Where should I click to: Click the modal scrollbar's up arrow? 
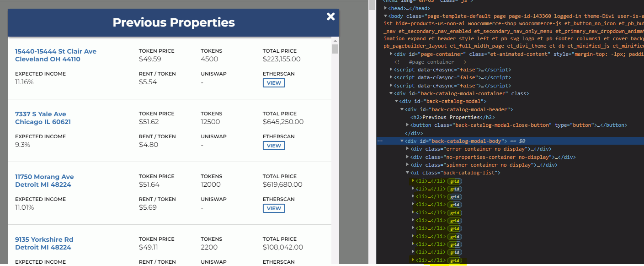[335, 41]
